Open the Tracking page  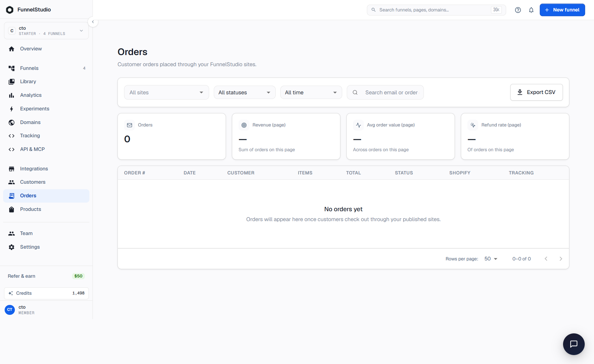coord(46,136)
